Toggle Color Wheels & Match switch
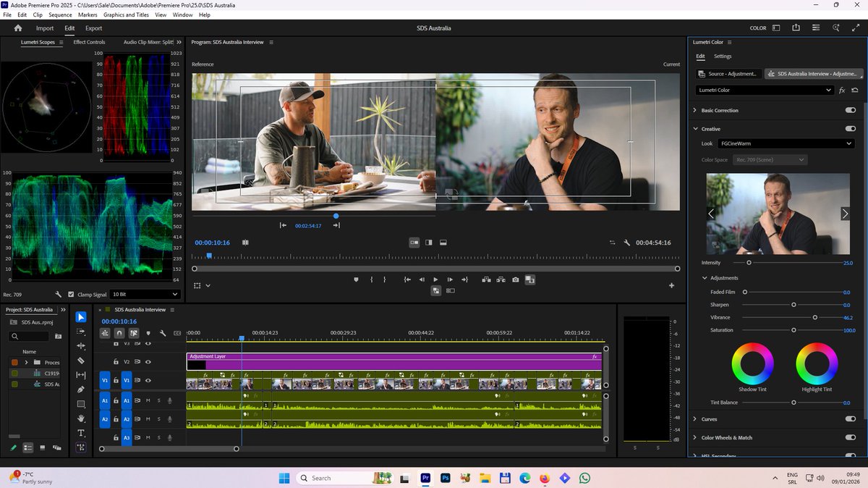This screenshot has height=488, width=868. (x=850, y=437)
